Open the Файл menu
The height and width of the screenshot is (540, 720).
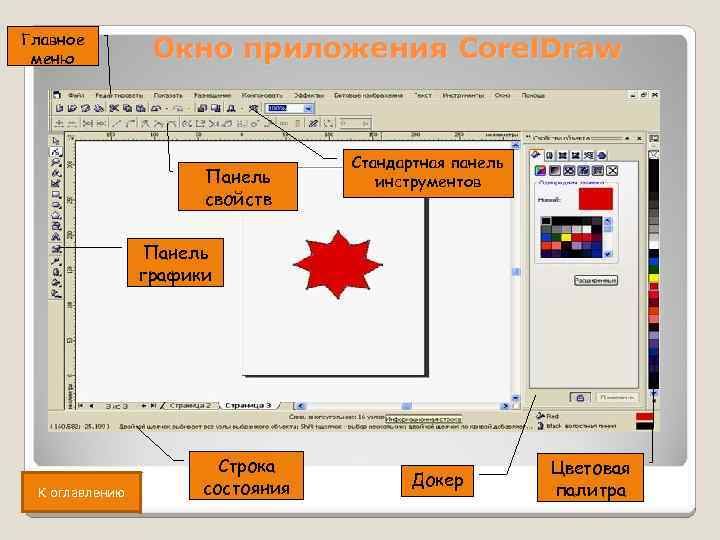coord(76,96)
